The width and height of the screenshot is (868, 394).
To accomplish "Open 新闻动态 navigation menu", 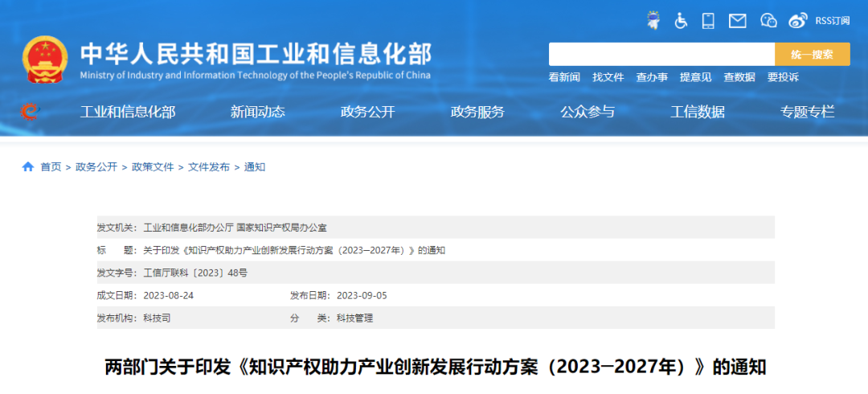I will tap(258, 112).
